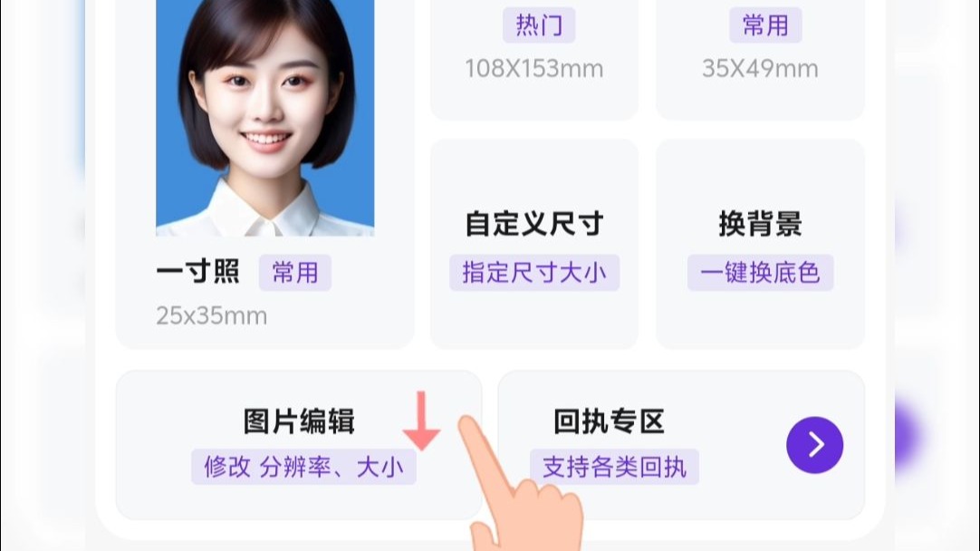Choose 换背景 background change
Screen dimensions: 980x551
tap(760, 244)
